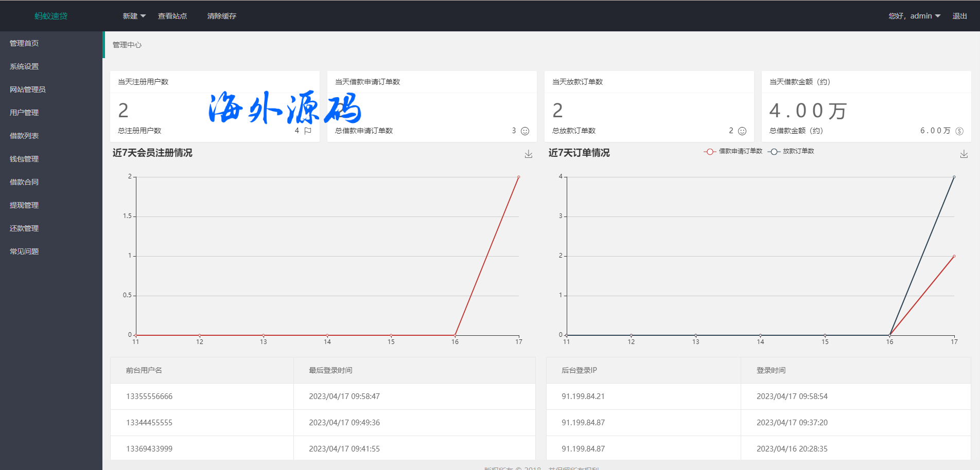This screenshot has width=980, height=470.
Task: Toggle 借款申请订单数 legend series
Action: [x=733, y=151]
